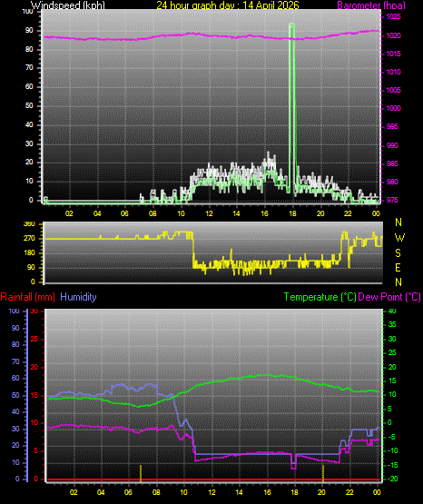This screenshot has height=504, width=423.
Task: Click green temperature axis value -5
Action: point(392,437)
